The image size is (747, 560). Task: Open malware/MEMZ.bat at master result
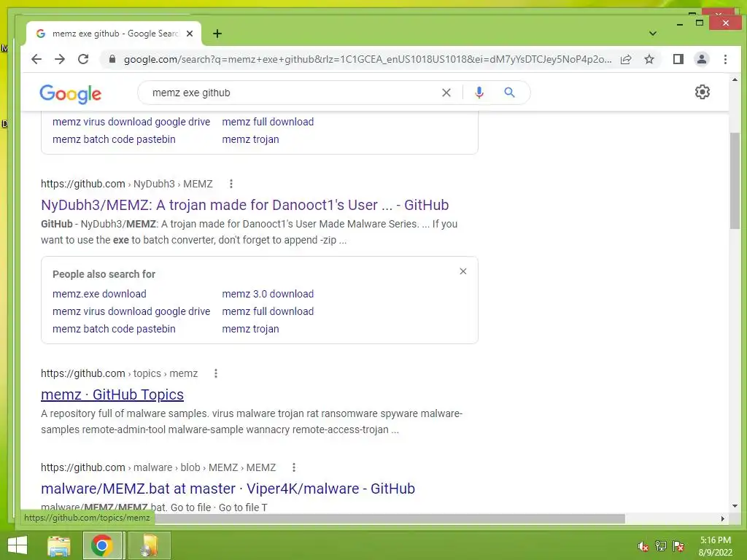[228, 489]
